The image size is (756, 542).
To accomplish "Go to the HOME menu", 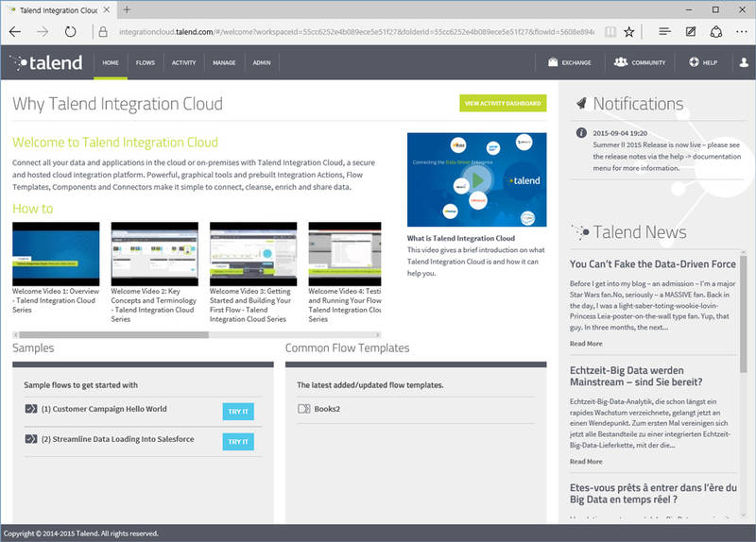I will click(x=111, y=62).
